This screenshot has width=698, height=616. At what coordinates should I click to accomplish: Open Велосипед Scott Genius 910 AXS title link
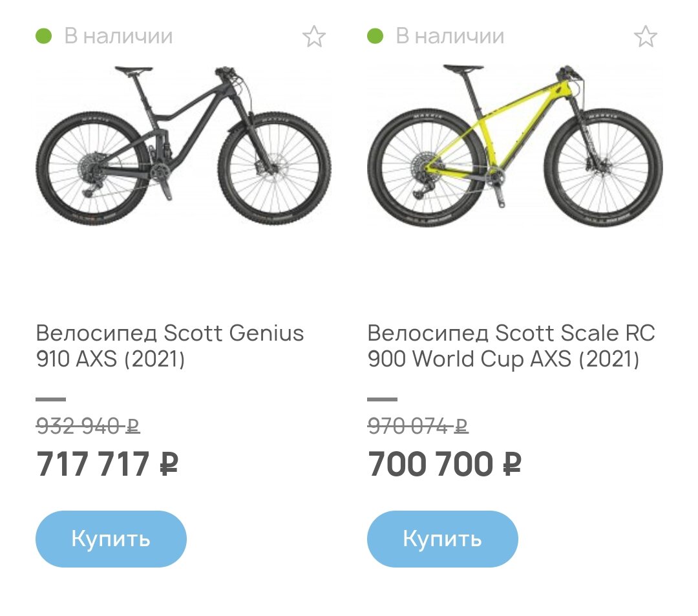pyautogui.click(x=169, y=346)
